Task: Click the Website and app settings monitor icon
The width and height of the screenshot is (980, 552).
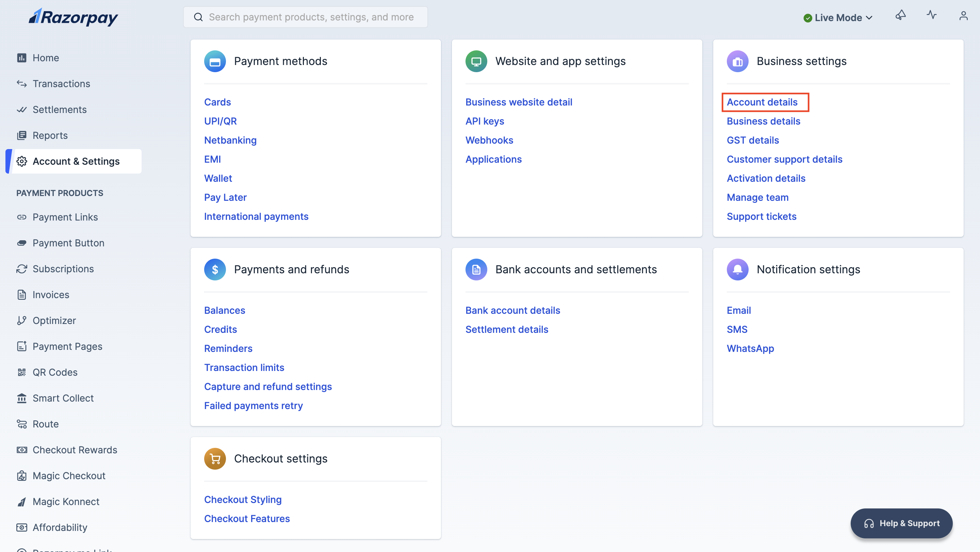Action: click(x=476, y=61)
